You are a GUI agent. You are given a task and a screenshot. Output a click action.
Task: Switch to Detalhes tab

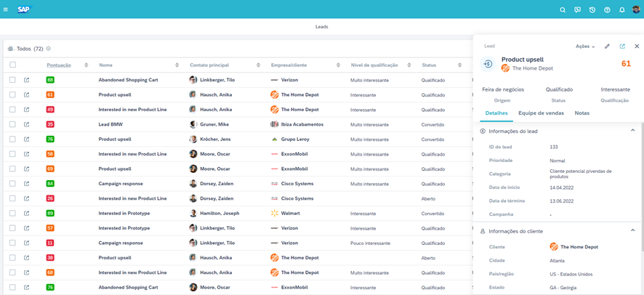pyautogui.click(x=496, y=113)
